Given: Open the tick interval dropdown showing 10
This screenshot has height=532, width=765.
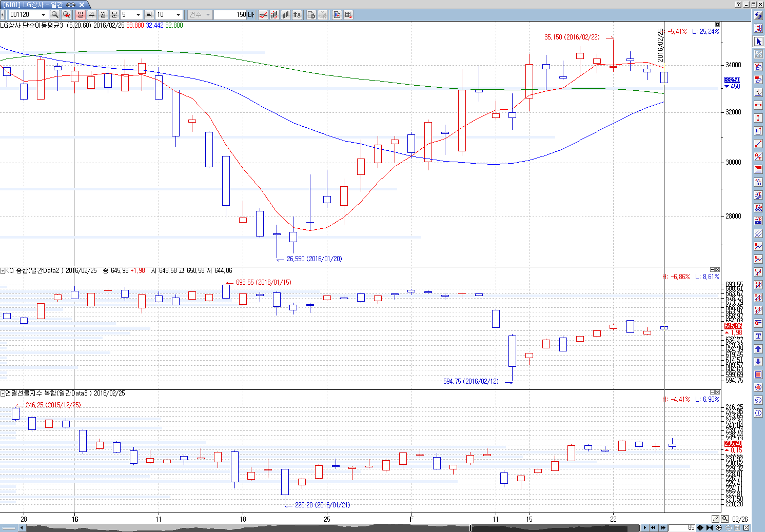Looking at the screenshot, I should tap(178, 15).
